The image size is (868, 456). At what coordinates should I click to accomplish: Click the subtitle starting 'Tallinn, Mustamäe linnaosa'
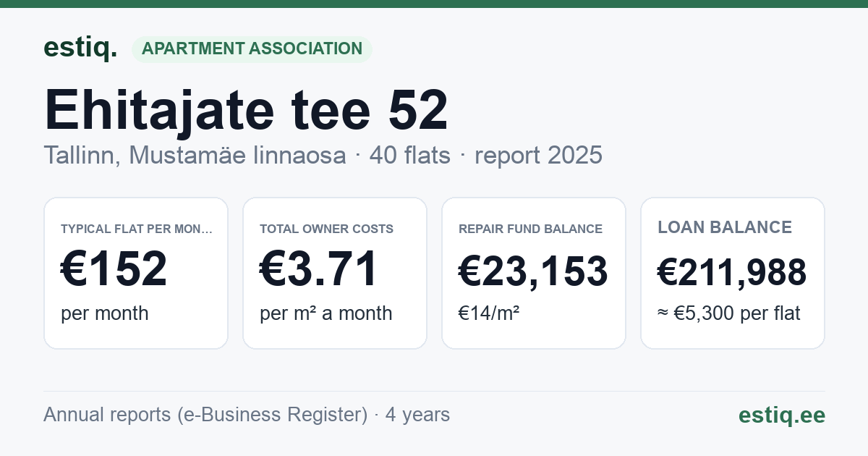click(x=323, y=155)
